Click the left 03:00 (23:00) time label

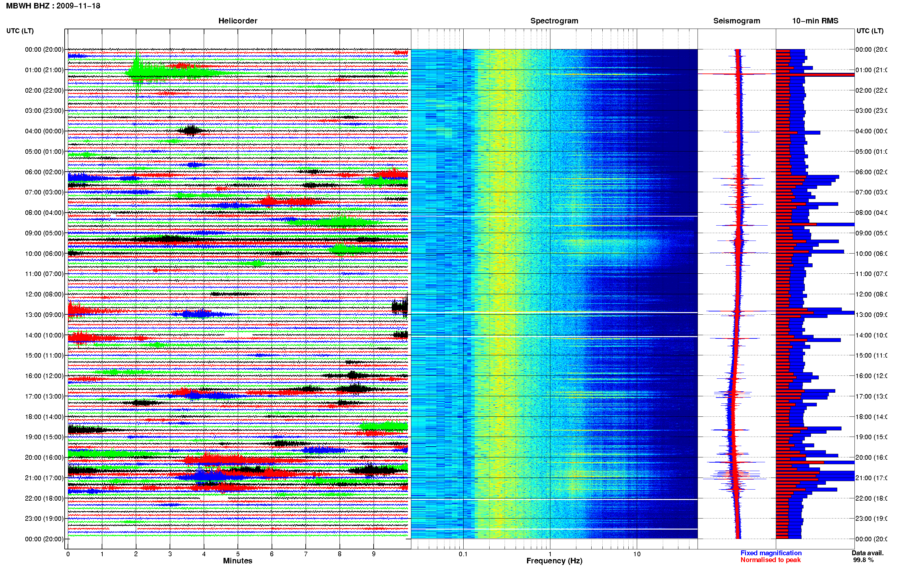coord(44,111)
